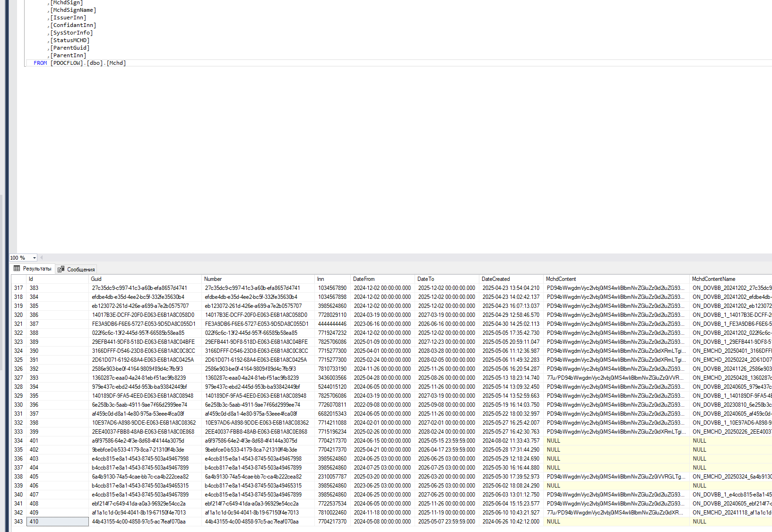Click the DateTo column header
This screenshot has width=772, height=532.
click(x=447, y=279)
